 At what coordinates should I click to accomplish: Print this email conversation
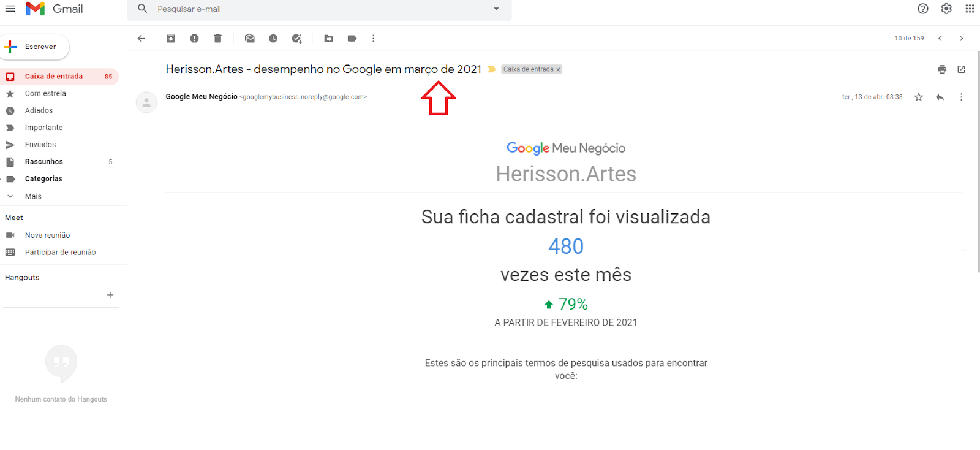942,69
